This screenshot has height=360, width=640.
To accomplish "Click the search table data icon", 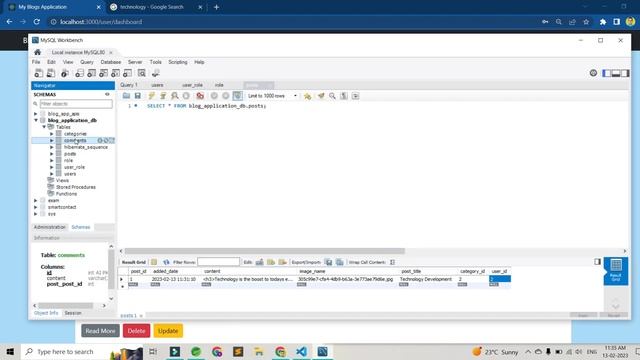I will click(142, 73).
